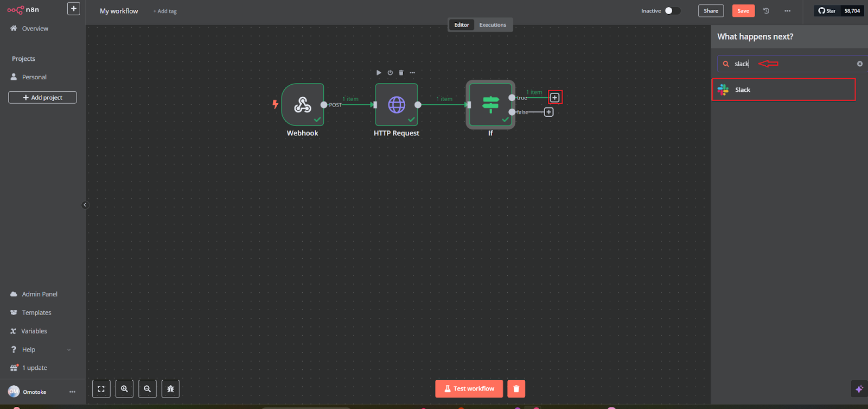Zoom in on the workflow canvas
The height and width of the screenshot is (409, 868).
point(124,389)
